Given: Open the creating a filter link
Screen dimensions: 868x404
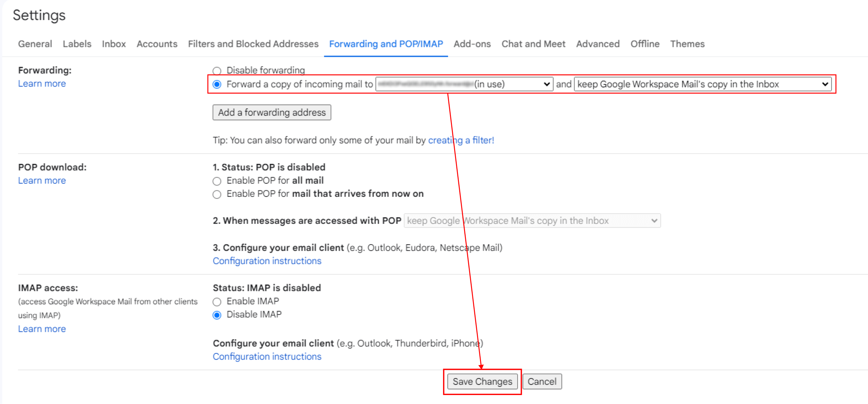Looking at the screenshot, I should (x=461, y=140).
